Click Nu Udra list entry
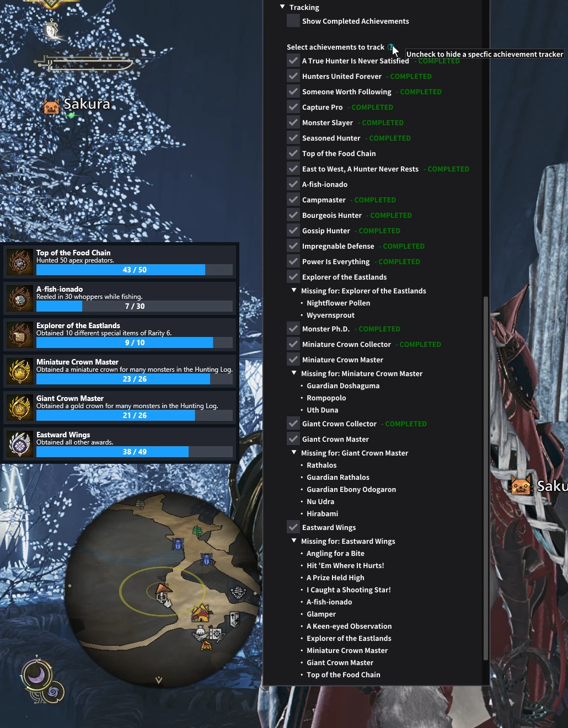568x728 pixels. (320, 501)
